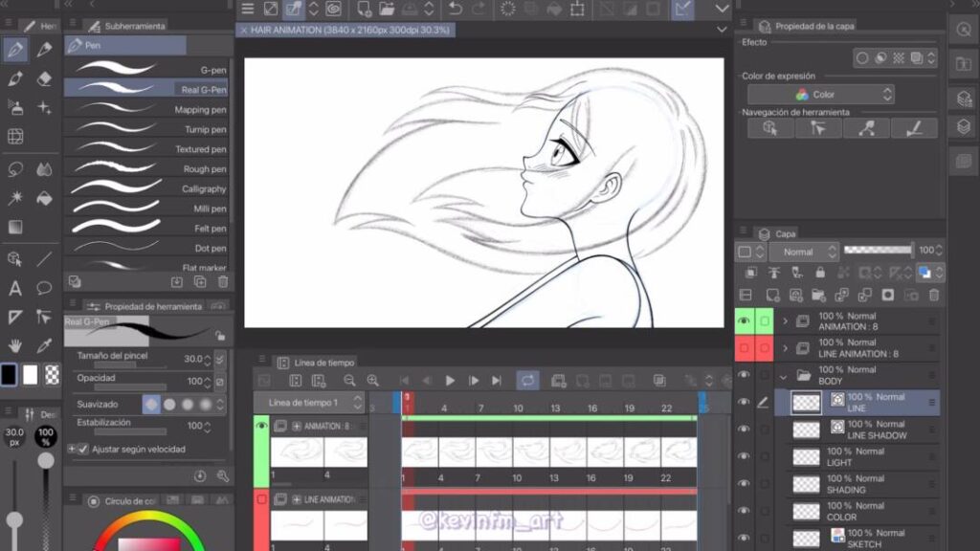Open the Normal blend mode dropdown

point(804,252)
